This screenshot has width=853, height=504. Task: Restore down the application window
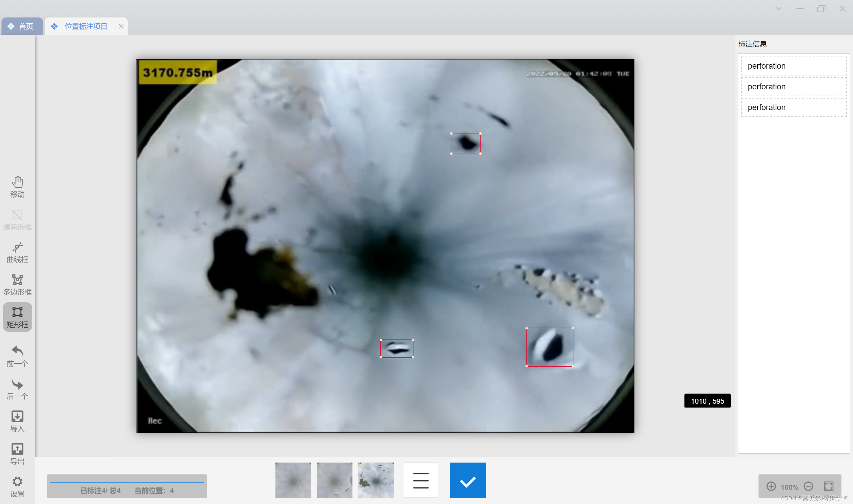821,9
